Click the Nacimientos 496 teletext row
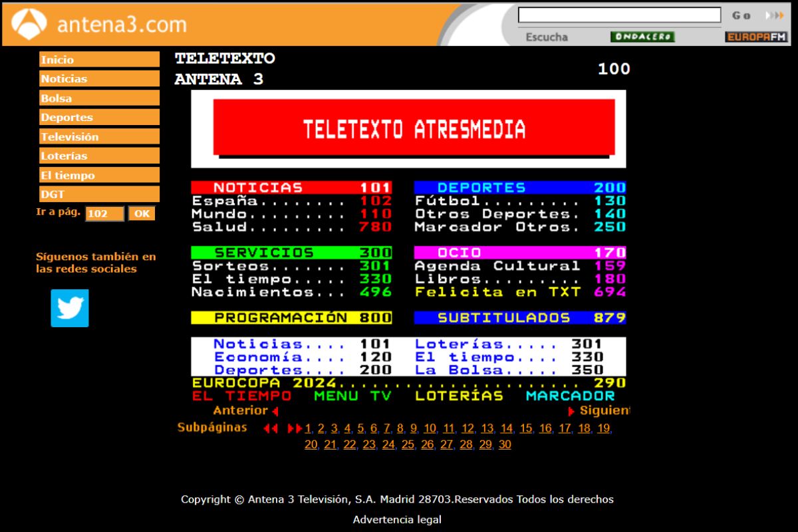798x532 pixels. click(x=291, y=292)
